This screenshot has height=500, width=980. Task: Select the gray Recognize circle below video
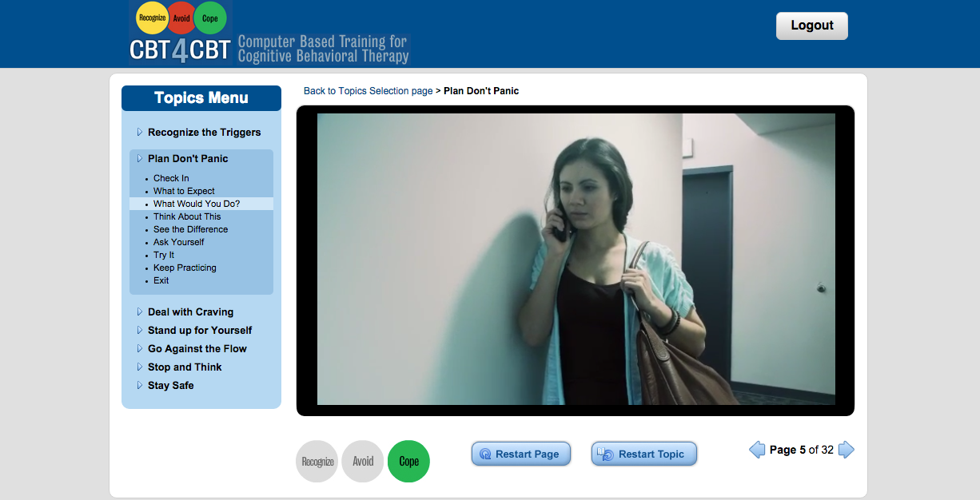pos(317,462)
